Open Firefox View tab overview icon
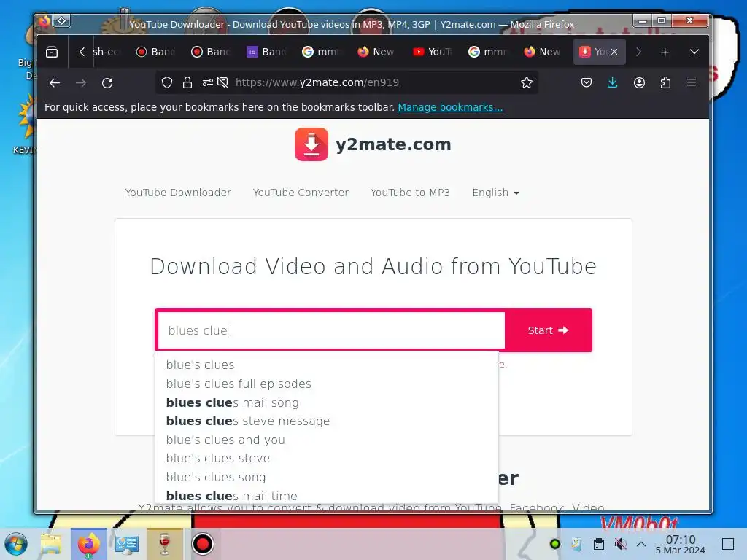Viewport: 747px width, 560px height. point(52,52)
